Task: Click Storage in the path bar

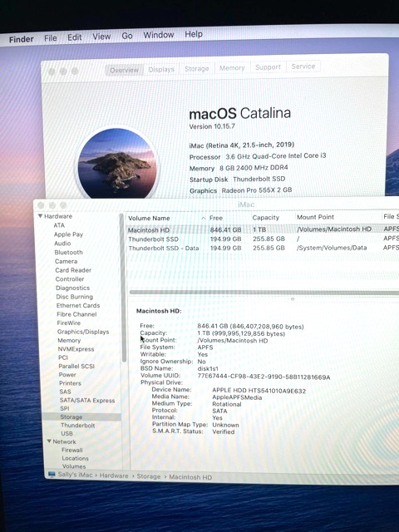Action: (149, 476)
